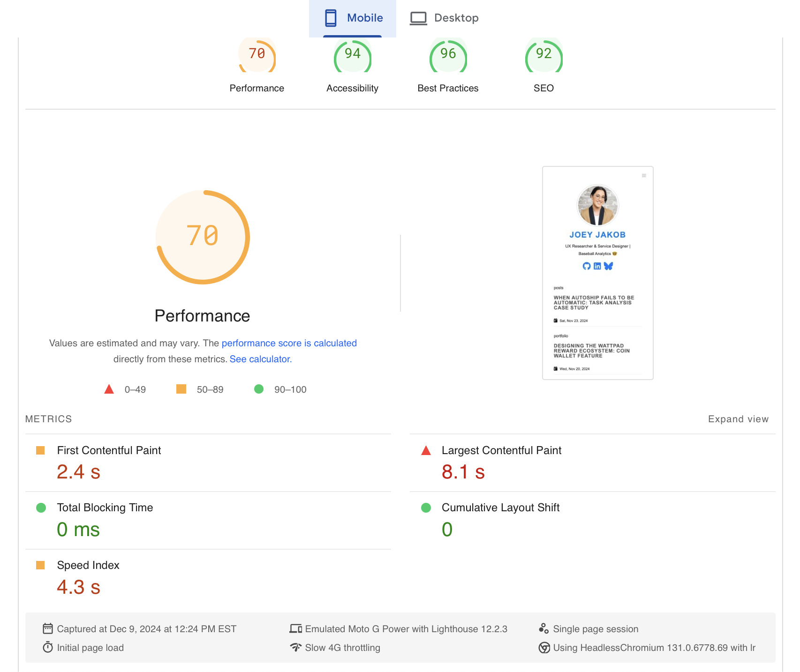Click the page screenshot thumbnail
Viewport: 800px width, 672px height.
tap(597, 273)
